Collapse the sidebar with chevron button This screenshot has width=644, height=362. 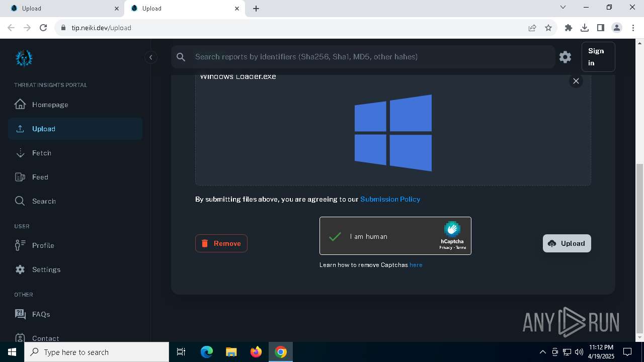click(150, 57)
